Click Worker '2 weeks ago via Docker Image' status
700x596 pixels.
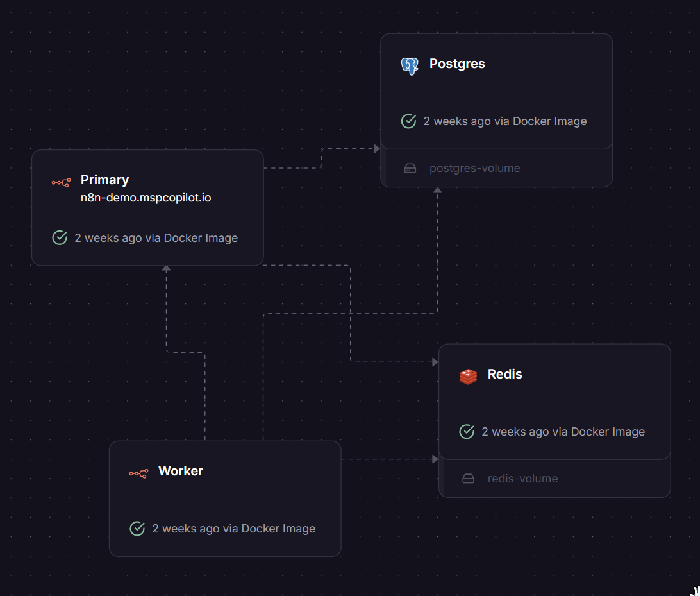click(233, 529)
